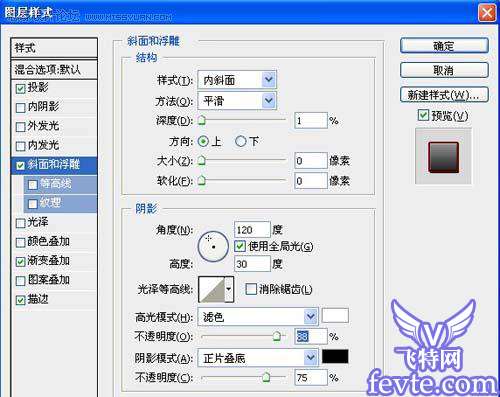Image resolution: width=500 pixels, height=397 pixels.
Task: Click the angle direction dial
Action: click(x=213, y=246)
